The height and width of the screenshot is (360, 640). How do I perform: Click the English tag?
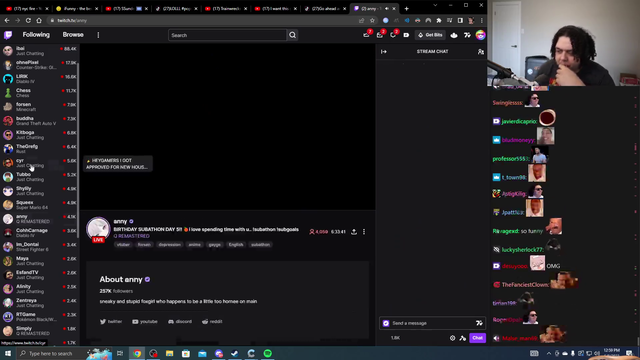point(236,244)
